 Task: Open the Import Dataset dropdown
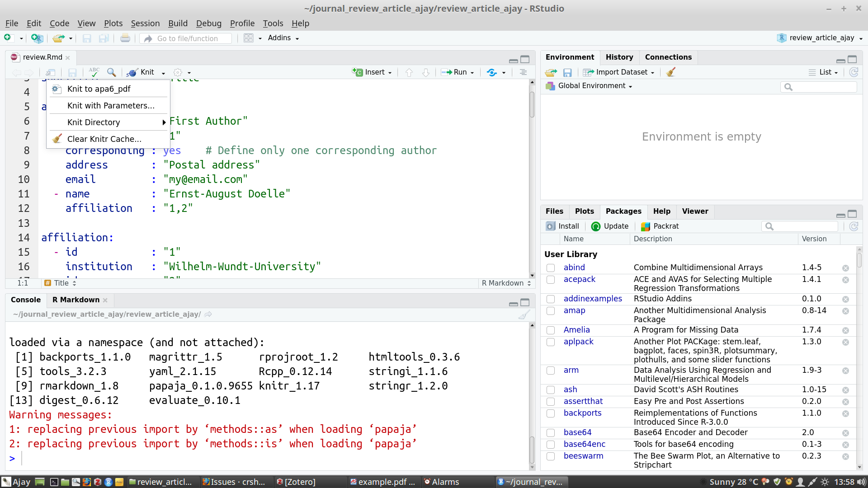coord(619,72)
